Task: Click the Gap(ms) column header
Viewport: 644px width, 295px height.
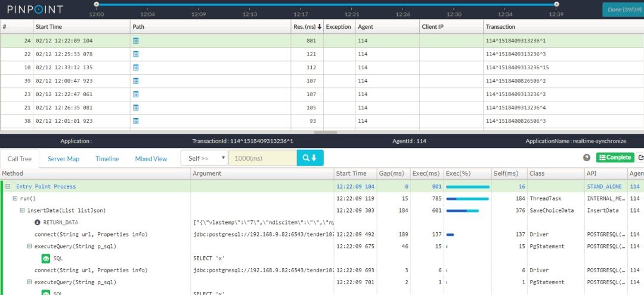Action: point(392,174)
